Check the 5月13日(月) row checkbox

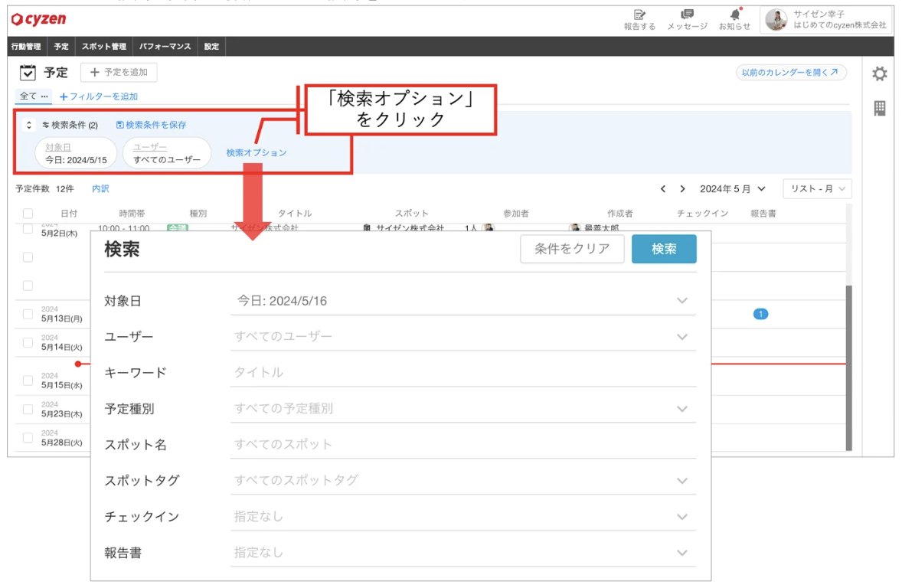[28, 314]
